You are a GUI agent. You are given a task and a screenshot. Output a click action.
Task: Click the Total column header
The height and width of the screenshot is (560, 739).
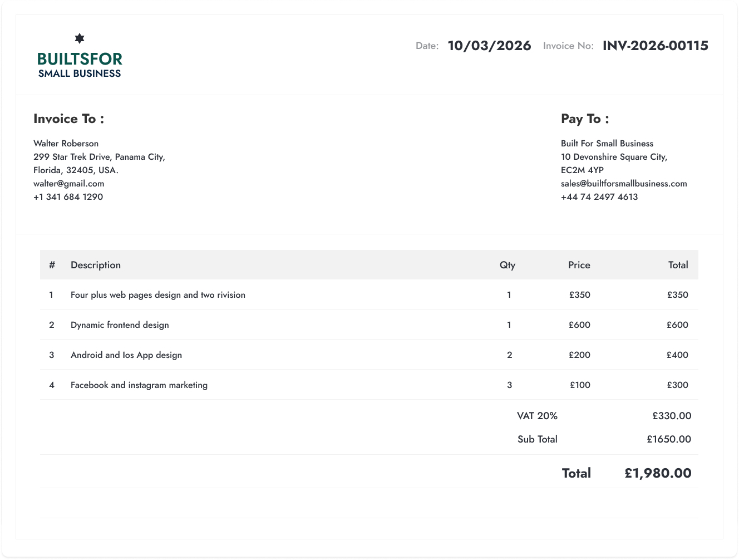pyautogui.click(x=678, y=265)
